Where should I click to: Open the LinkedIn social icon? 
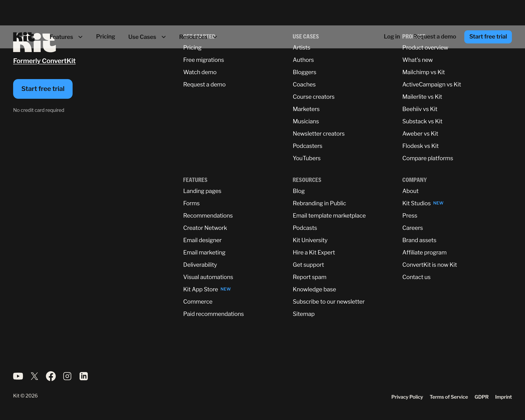83,376
